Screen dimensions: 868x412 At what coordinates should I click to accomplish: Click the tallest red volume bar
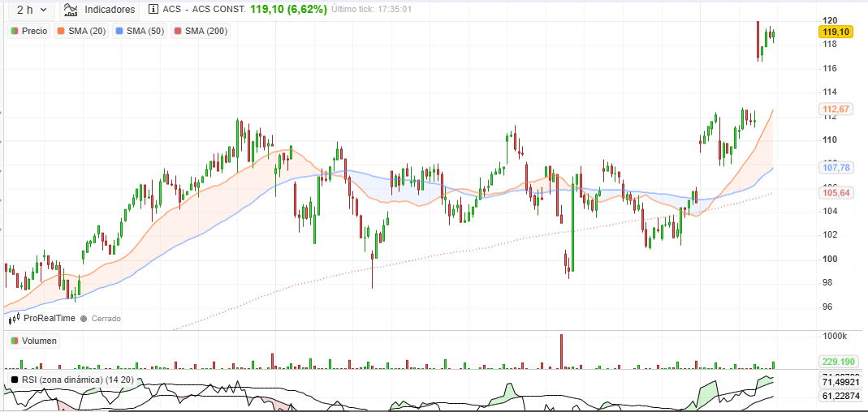tap(561, 351)
